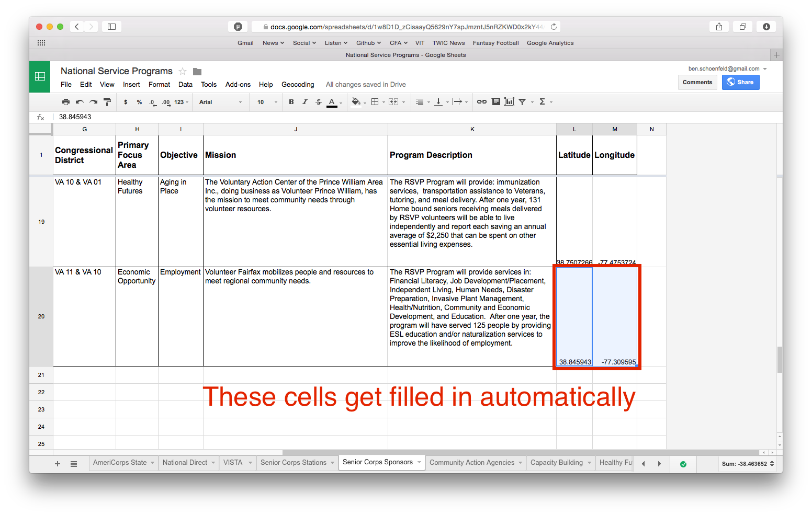Image resolution: width=812 pixels, height=515 pixels.
Task: Undo the last action
Action: [80, 102]
